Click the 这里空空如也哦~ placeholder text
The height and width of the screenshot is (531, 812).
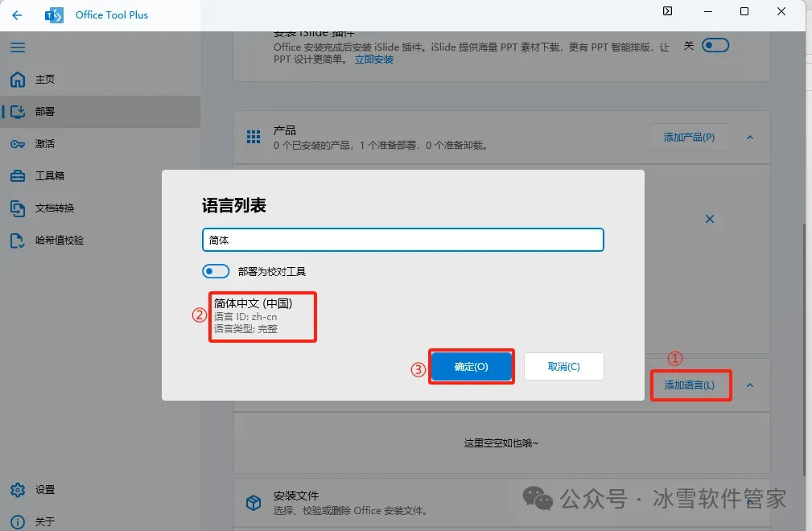coord(501,443)
